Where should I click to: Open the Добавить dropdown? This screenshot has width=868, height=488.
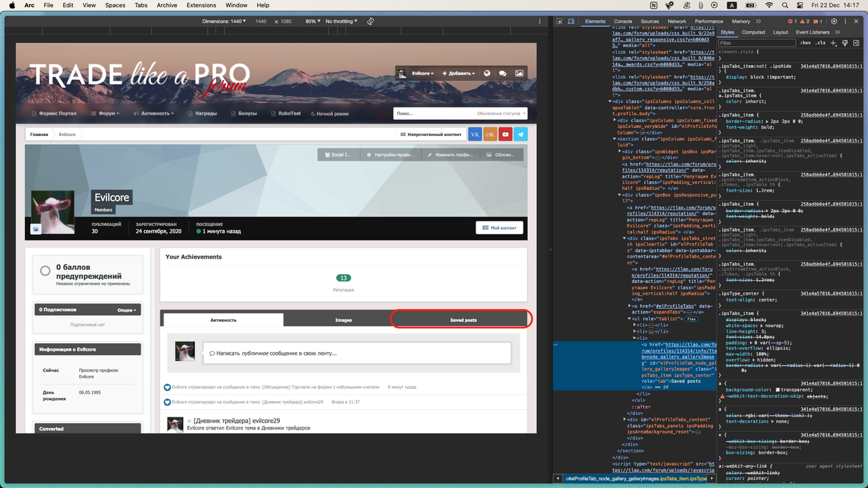click(458, 73)
